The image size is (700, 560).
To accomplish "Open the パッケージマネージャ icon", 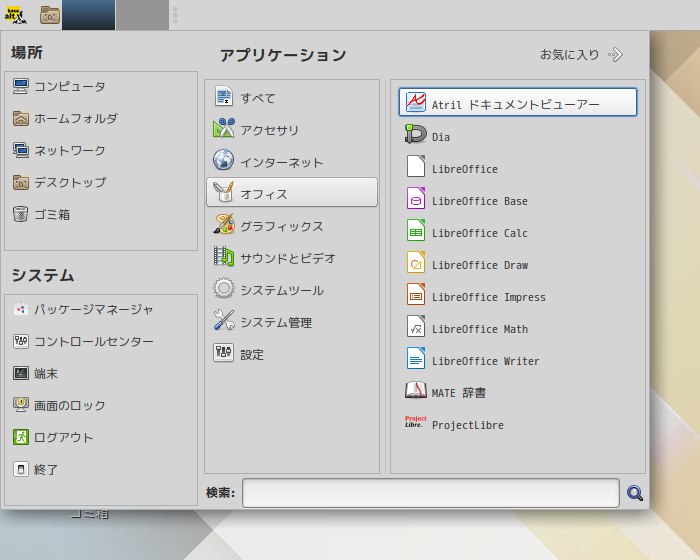I will pos(21,309).
